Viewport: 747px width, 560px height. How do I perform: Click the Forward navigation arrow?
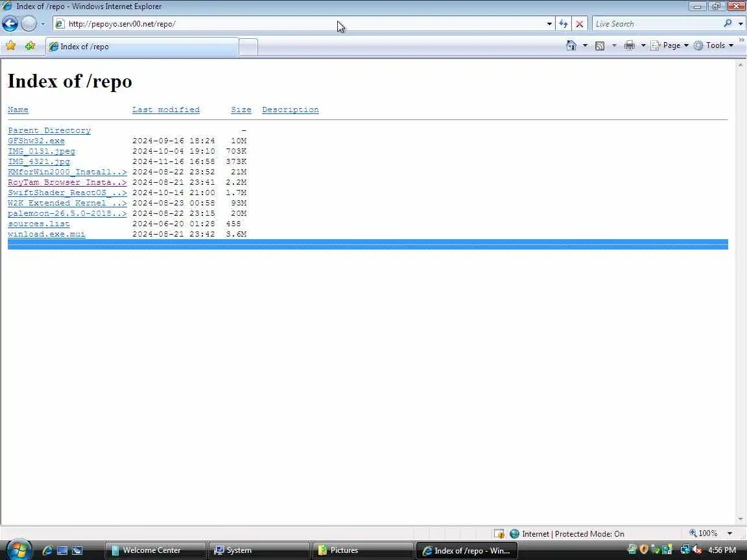29,23
